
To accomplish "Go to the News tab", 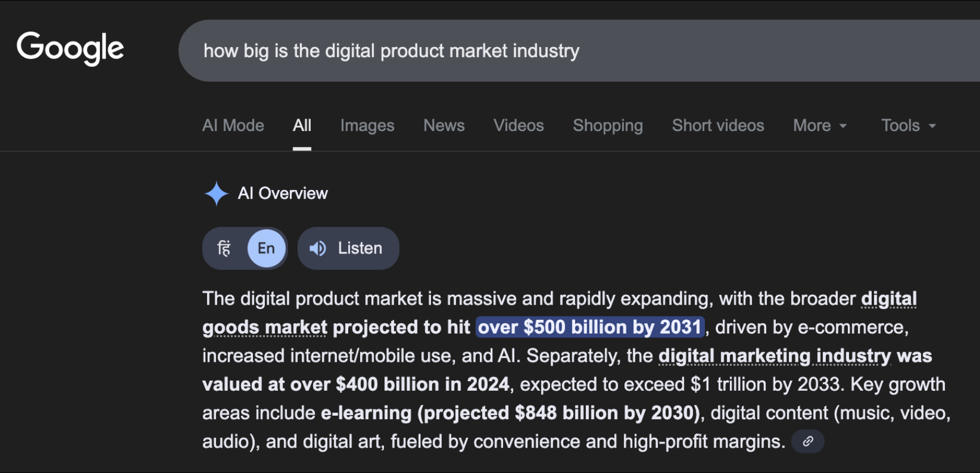I will 443,125.
